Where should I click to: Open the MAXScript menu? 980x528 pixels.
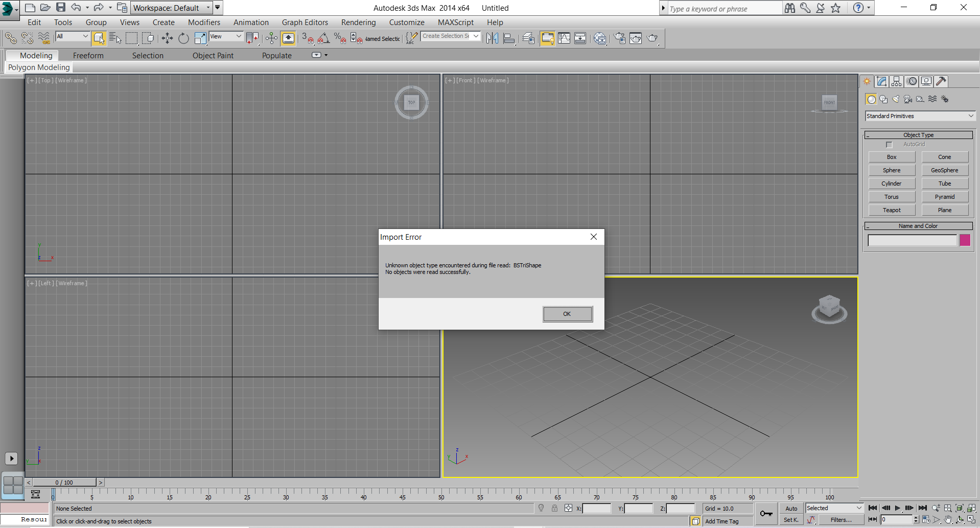coord(456,22)
